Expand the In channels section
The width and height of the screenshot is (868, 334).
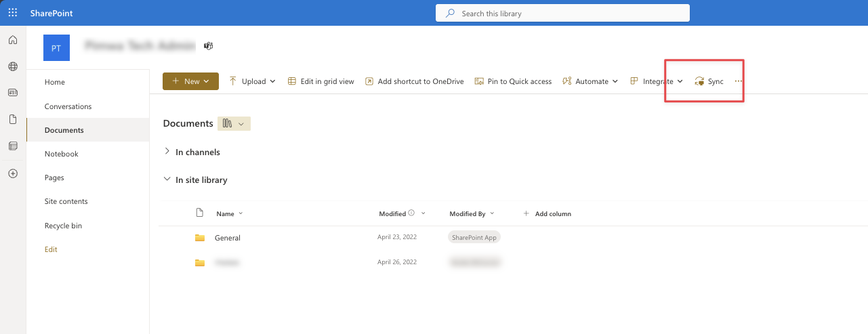[x=167, y=152]
